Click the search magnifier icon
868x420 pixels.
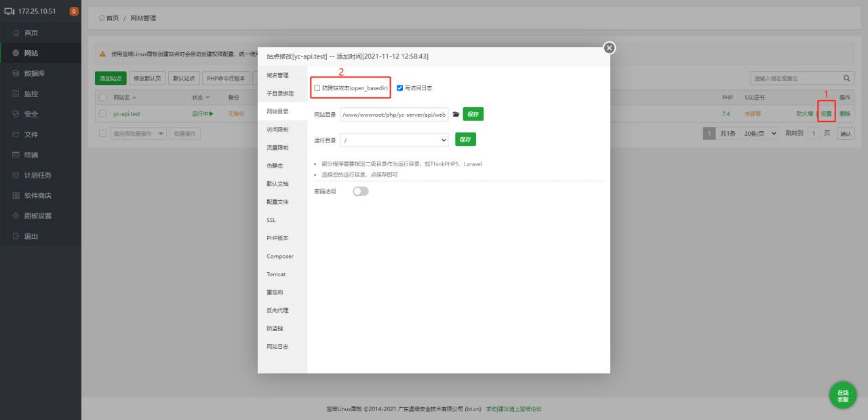click(846, 78)
